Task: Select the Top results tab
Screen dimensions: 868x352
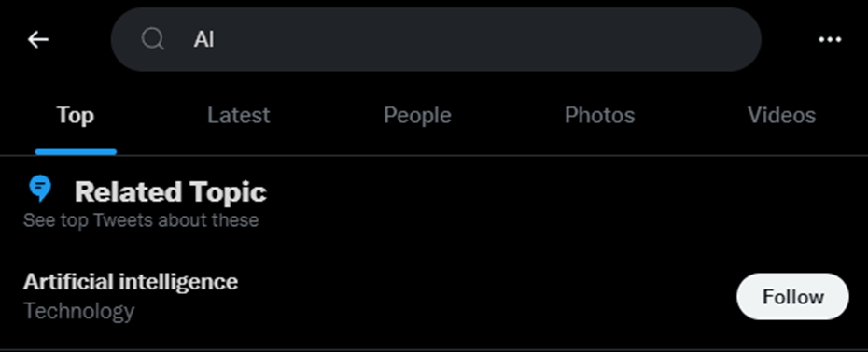Action: pyautogui.click(x=76, y=115)
